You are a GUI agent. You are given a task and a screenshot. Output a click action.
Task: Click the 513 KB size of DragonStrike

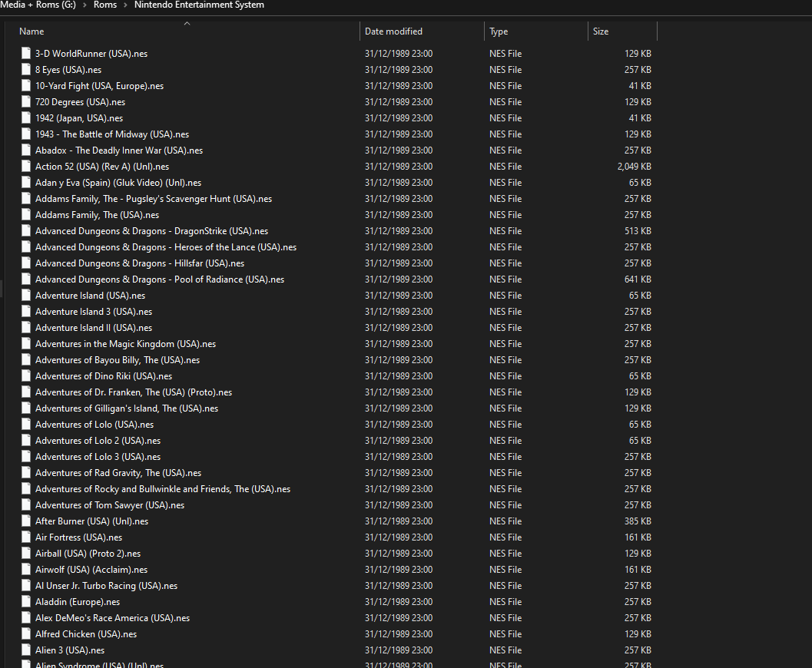coord(638,231)
